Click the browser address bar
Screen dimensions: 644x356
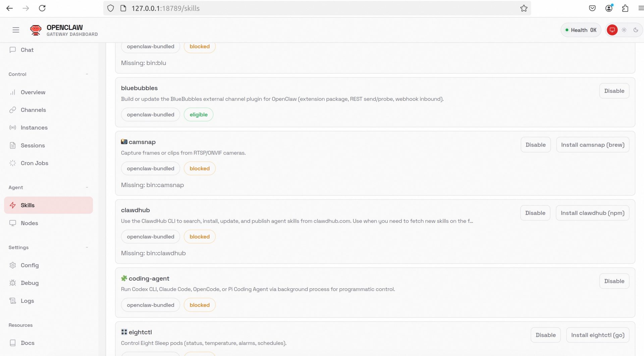(302, 8)
